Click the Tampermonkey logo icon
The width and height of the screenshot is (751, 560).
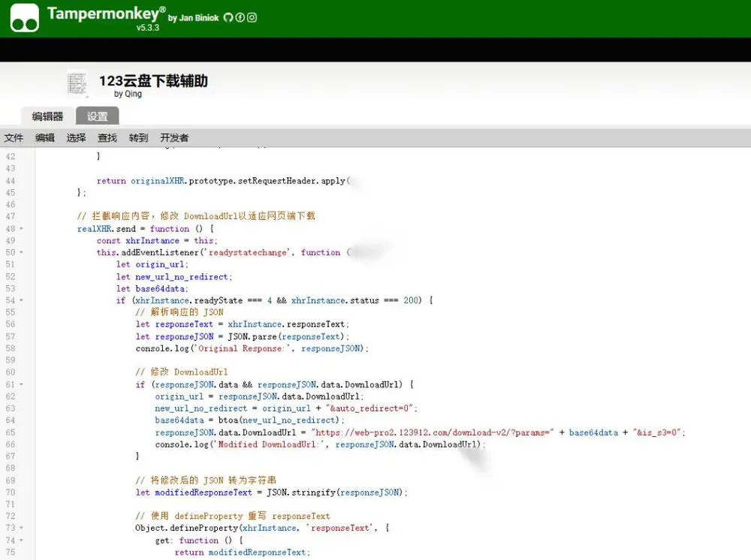tap(25, 18)
